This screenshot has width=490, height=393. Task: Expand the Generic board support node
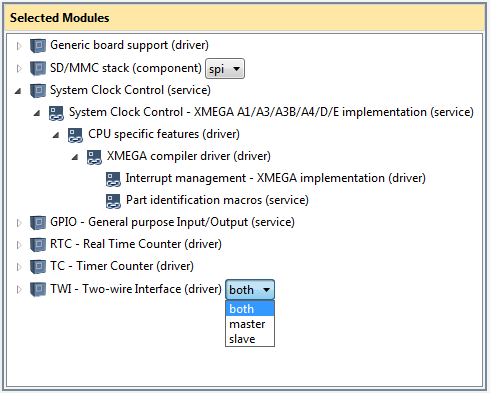[19, 46]
